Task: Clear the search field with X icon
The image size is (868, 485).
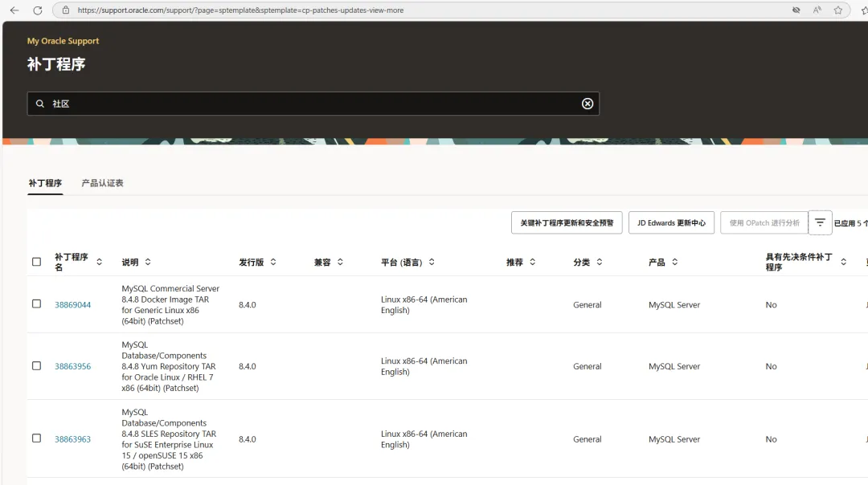Action: (x=588, y=104)
